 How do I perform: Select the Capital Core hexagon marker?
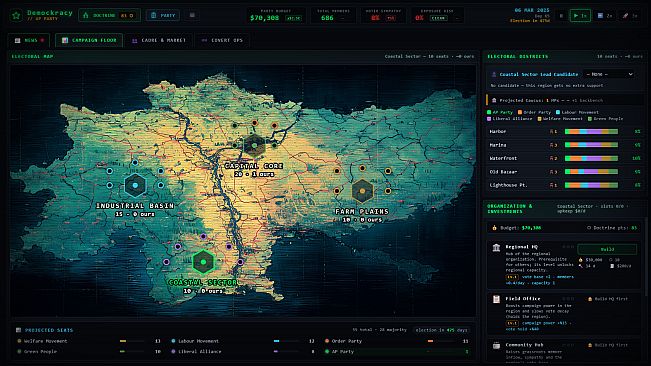pos(254,146)
